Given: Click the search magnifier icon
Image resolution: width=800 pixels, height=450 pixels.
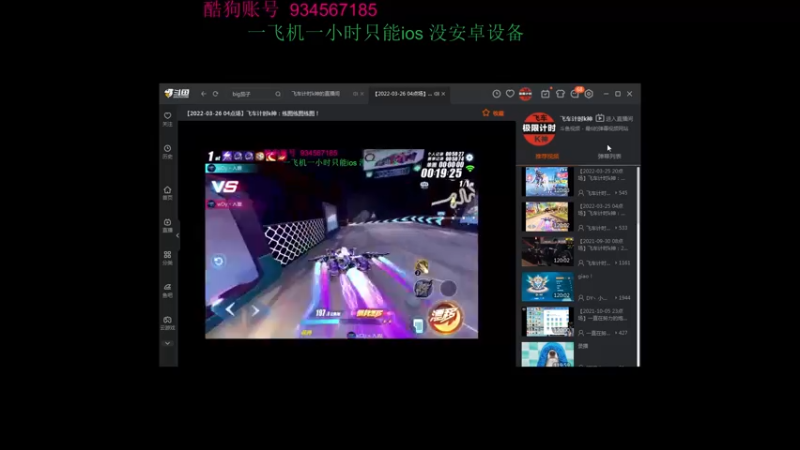Looking at the screenshot, I should point(278,94).
